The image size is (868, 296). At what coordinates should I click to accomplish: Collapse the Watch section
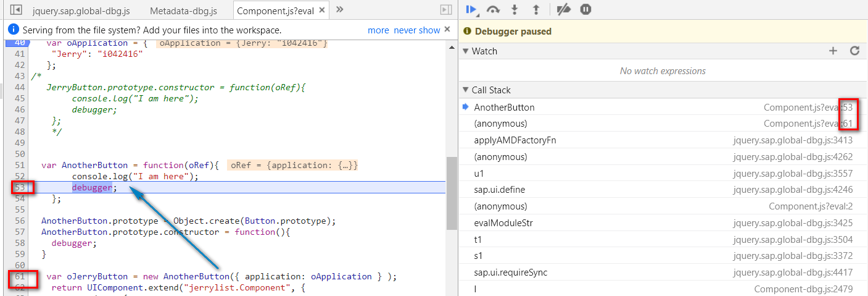pos(466,51)
